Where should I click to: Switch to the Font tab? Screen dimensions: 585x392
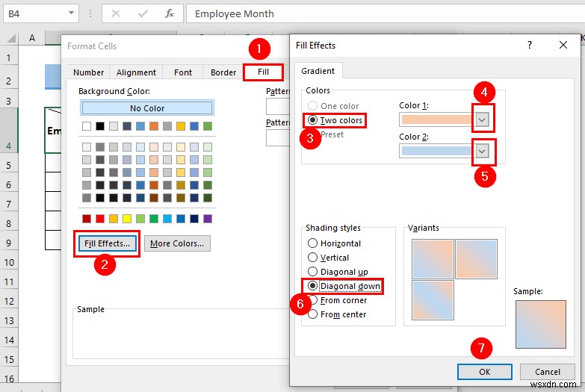(x=183, y=72)
